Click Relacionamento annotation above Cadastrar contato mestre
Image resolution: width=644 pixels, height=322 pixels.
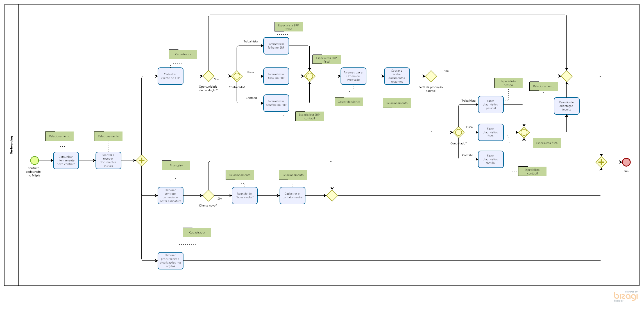(x=293, y=175)
